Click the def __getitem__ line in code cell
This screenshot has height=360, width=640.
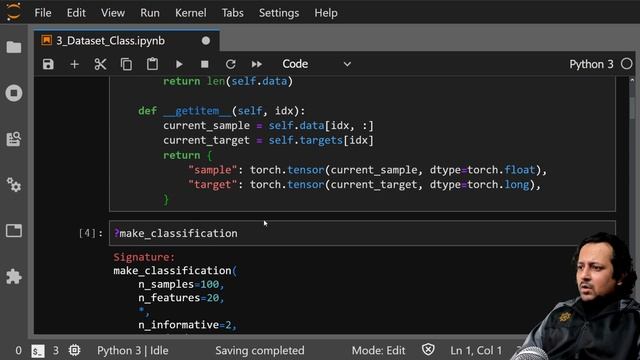221,111
